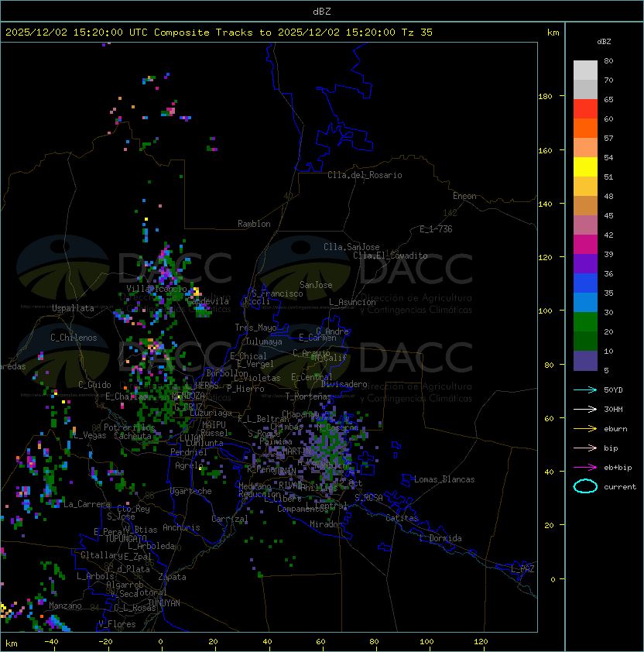The height and width of the screenshot is (652, 644).
Task: Click the 'Borbollon' map label
Action: pyautogui.click(x=228, y=373)
